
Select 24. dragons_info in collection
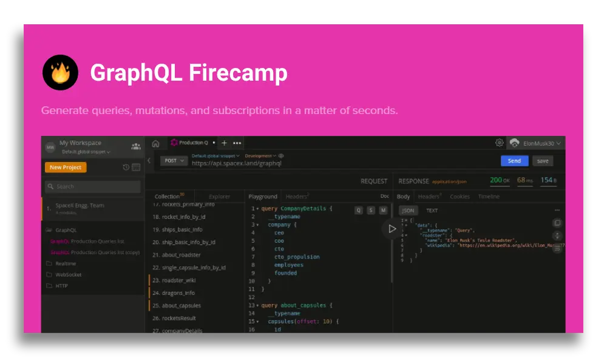pyautogui.click(x=174, y=293)
